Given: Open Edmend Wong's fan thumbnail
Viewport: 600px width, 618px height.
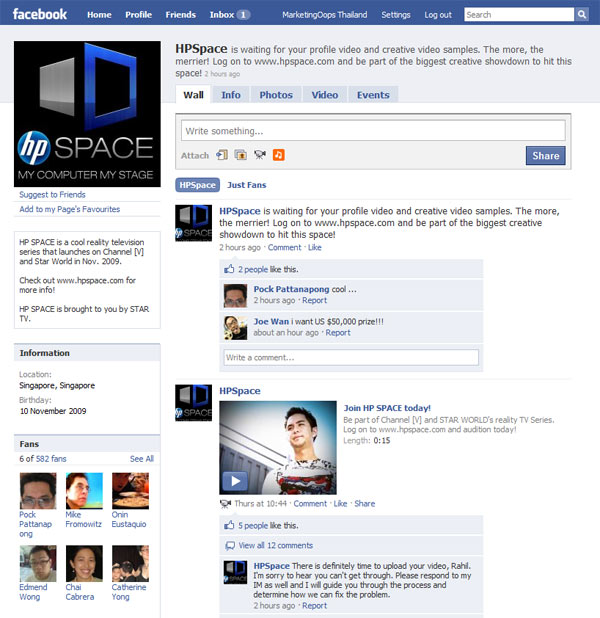Looking at the screenshot, I should (38, 564).
